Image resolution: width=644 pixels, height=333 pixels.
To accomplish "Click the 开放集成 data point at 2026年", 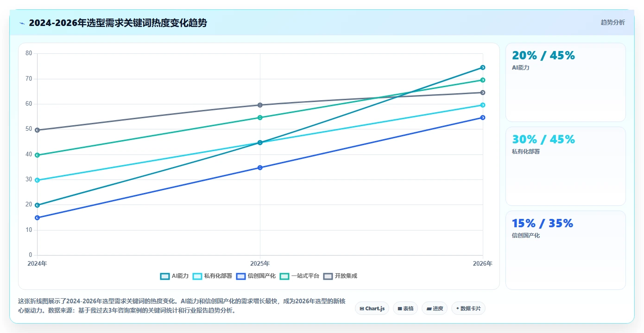I will (x=482, y=93).
